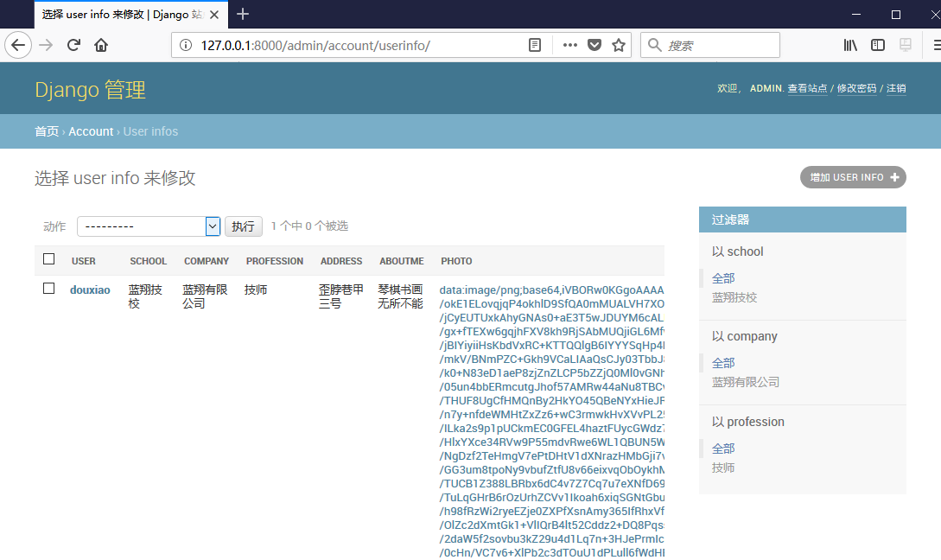Click the 注销 logout link
Viewport: 941px width, 560px height.
(x=896, y=88)
